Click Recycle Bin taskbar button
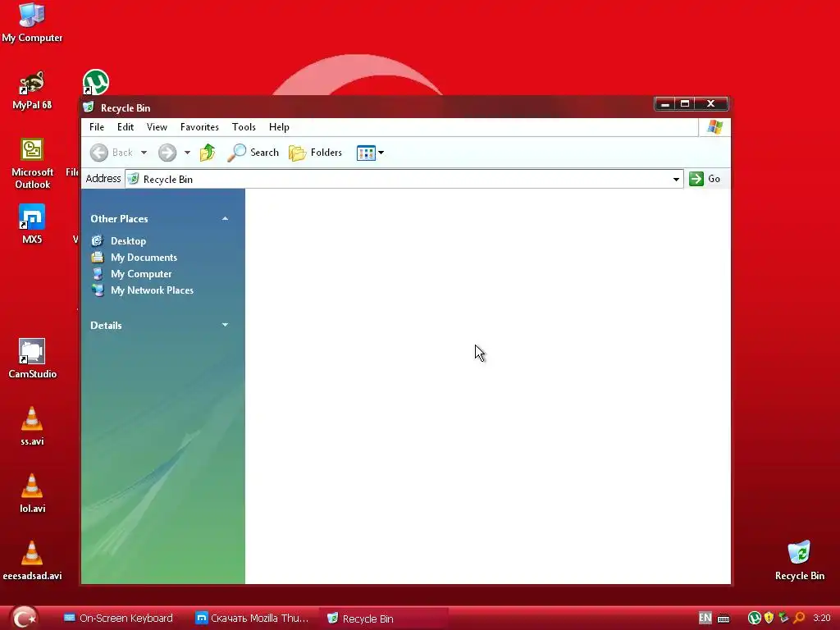 [x=384, y=619]
